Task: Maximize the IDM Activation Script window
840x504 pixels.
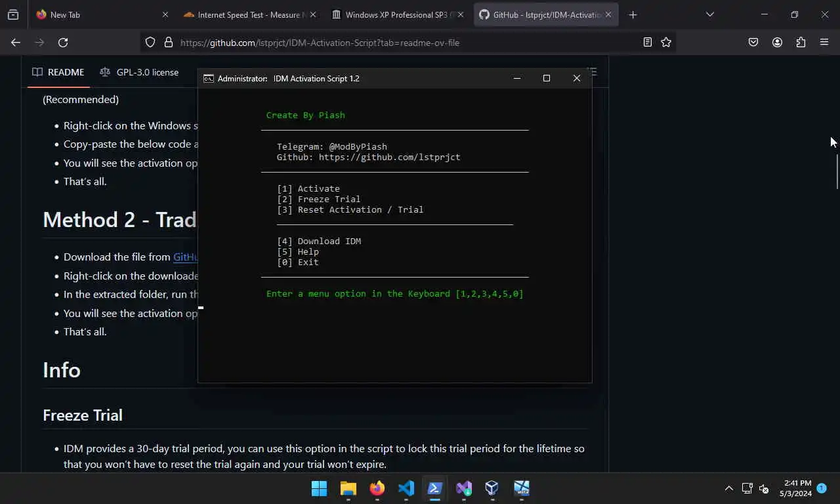Action: pyautogui.click(x=547, y=78)
